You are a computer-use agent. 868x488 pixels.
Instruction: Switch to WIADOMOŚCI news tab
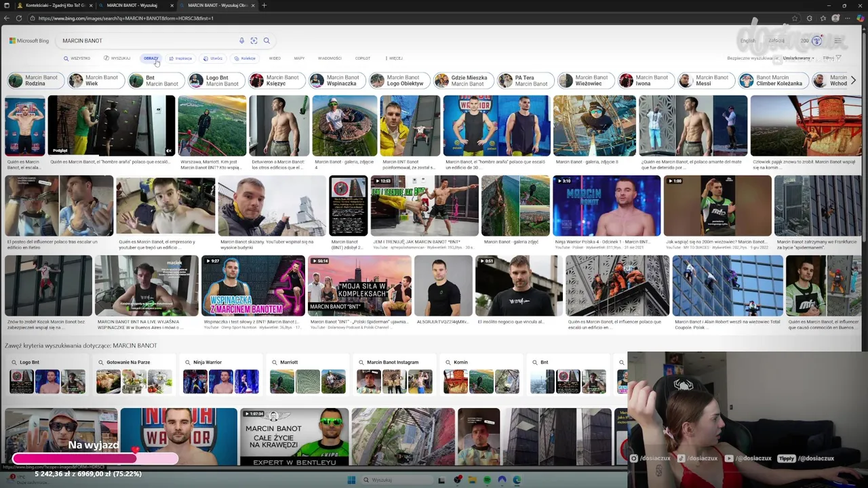(330, 58)
